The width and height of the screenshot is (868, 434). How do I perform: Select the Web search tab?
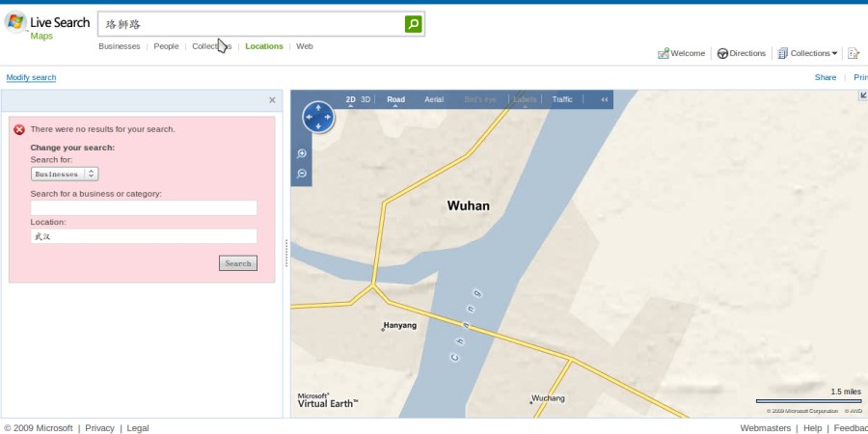(305, 46)
